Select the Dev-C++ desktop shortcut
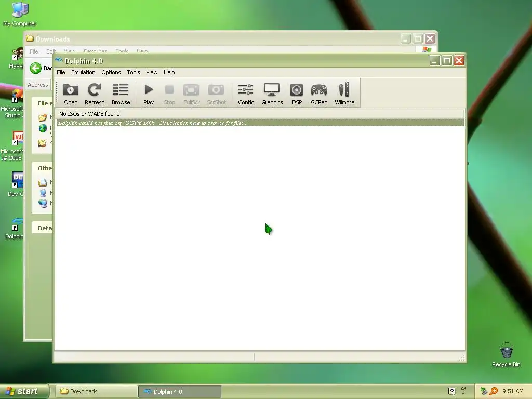The image size is (532, 399). (15, 184)
